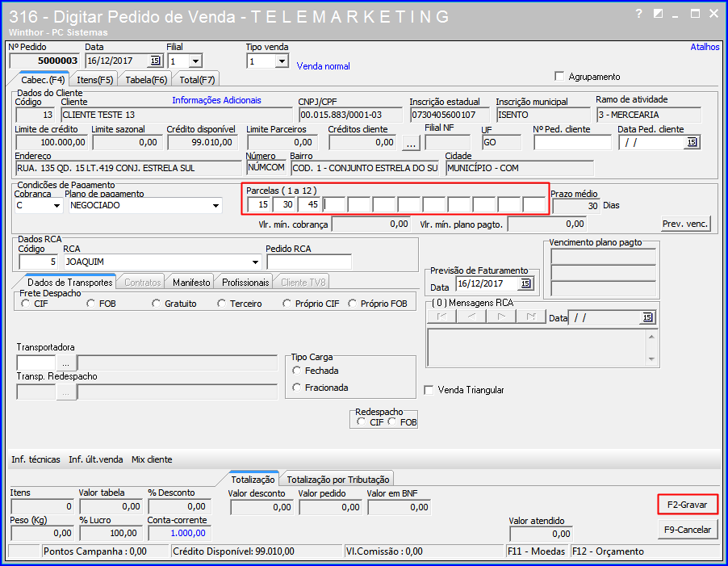728x566 pixels.
Task: Click the Nº Ped. cliente field
Action: click(572, 143)
